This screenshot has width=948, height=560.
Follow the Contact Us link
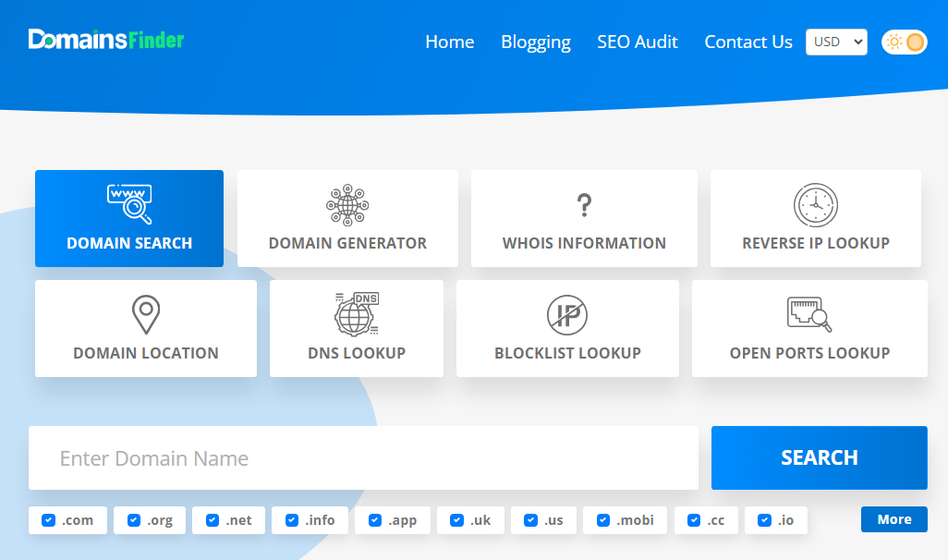[747, 42]
